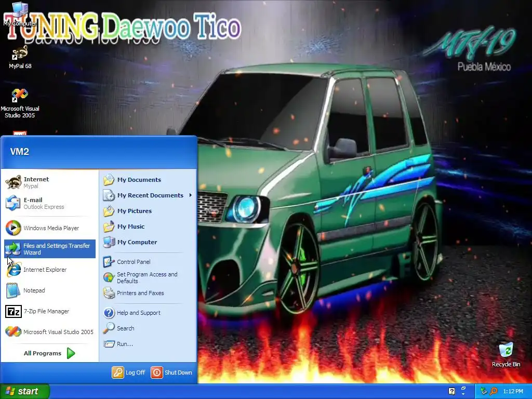
Task: Click the Start button on the taskbar
Action: point(25,391)
